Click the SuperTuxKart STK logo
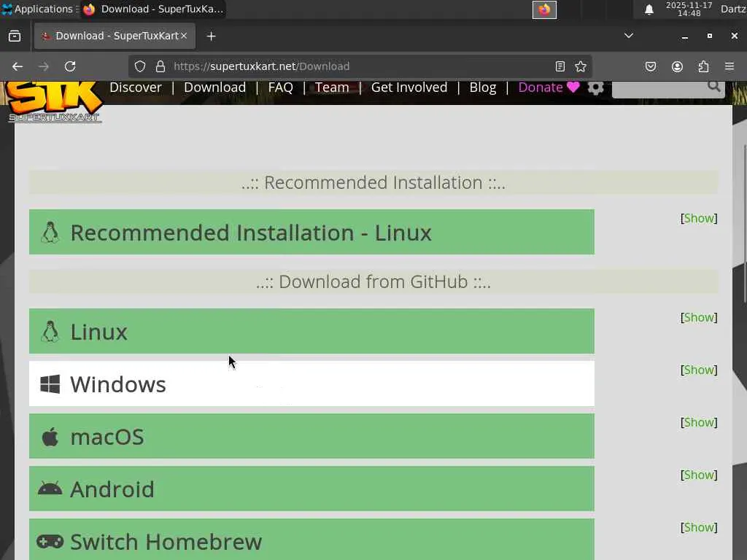747x560 pixels. tap(54, 101)
